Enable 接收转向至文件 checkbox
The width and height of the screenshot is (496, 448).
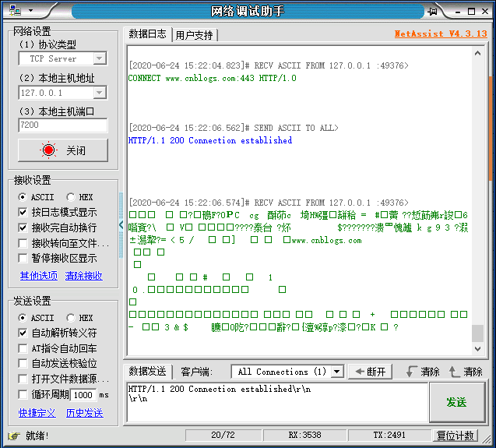(23, 243)
